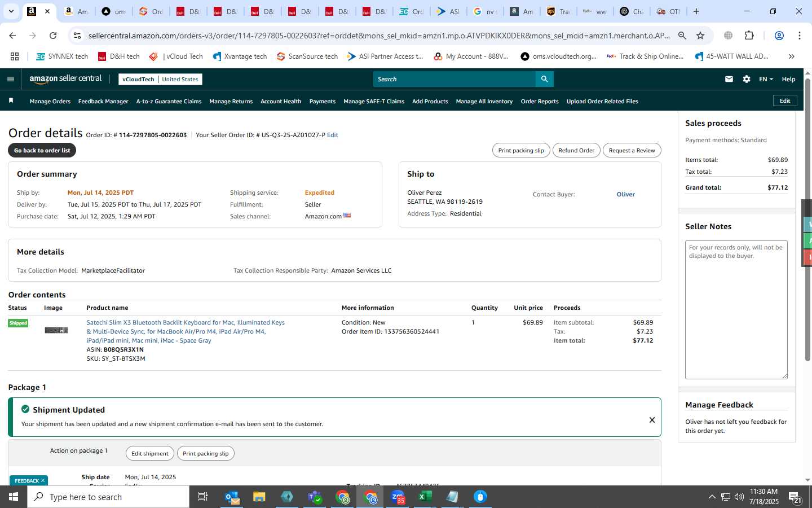Switch to the ASI browser tab
This screenshot has width=812, height=508.
pyautogui.click(x=448, y=11)
